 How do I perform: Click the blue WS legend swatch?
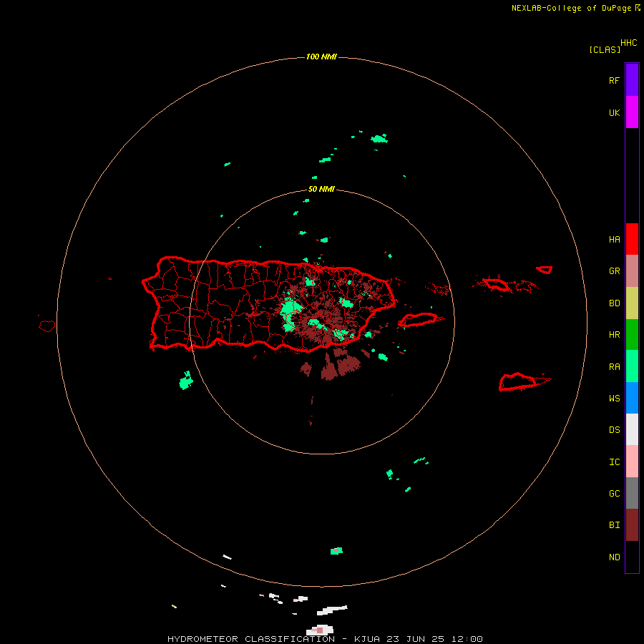click(x=632, y=398)
